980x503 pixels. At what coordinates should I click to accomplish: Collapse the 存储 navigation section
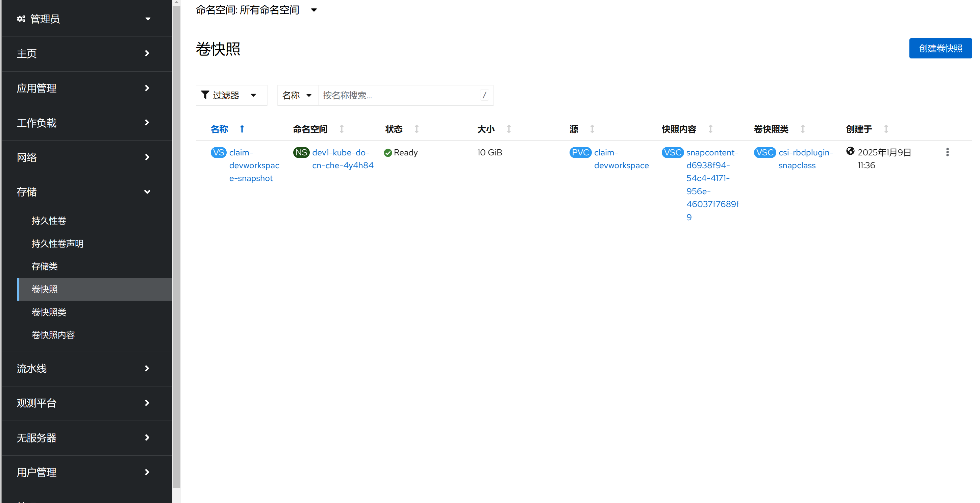(84, 192)
